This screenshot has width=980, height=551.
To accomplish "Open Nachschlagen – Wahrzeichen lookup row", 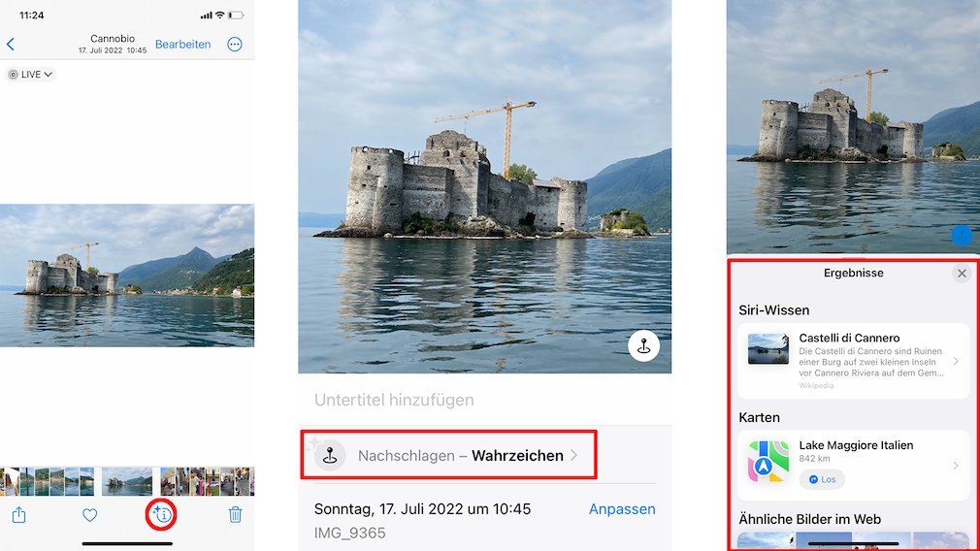I will coord(448,455).
